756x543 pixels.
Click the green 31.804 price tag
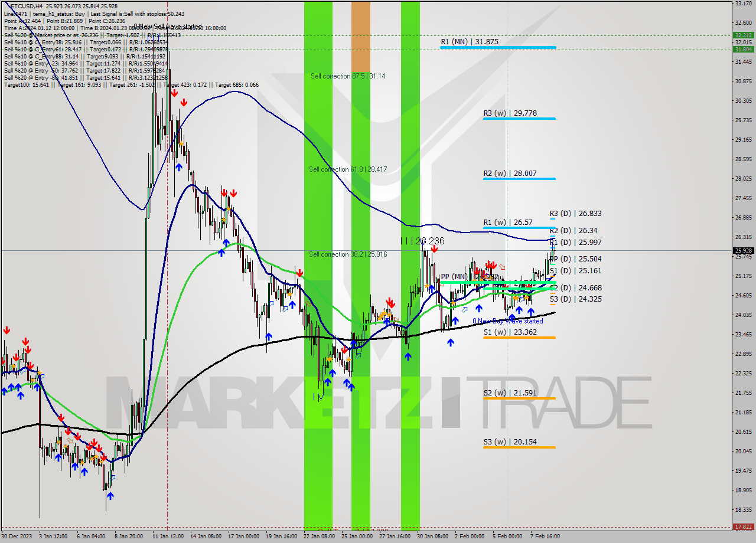(x=743, y=49)
